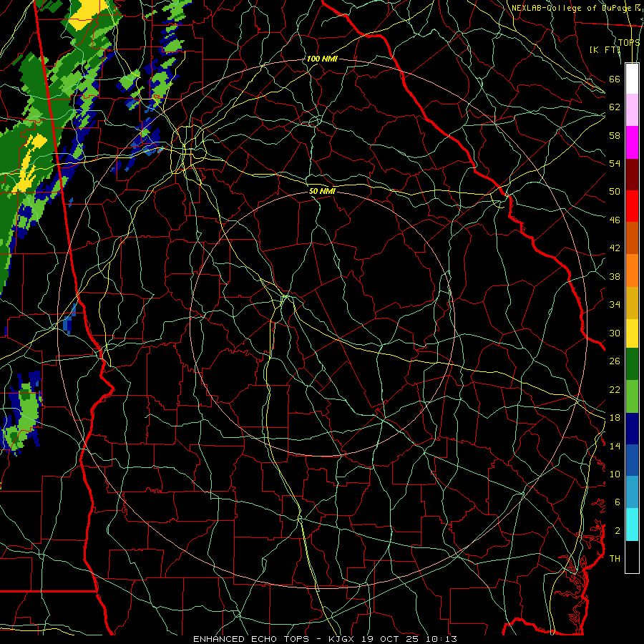The image size is (644, 644).
Task: Click the dark green swatch near 26
Action: 632,364
